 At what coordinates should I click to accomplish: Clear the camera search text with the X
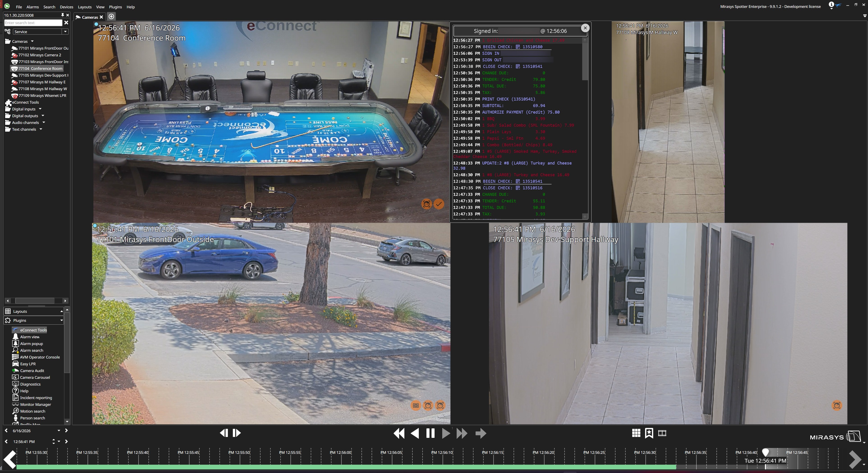(66, 23)
